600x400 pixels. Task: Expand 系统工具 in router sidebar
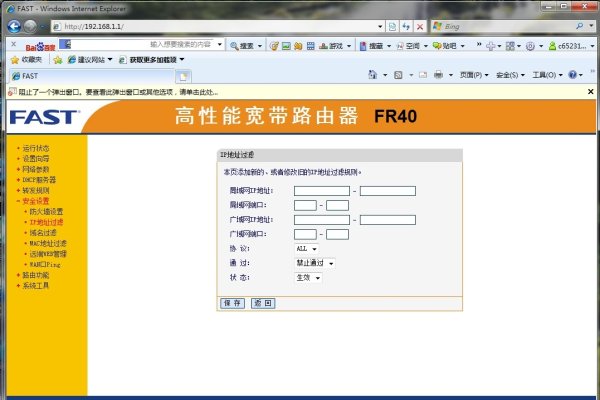[36, 286]
